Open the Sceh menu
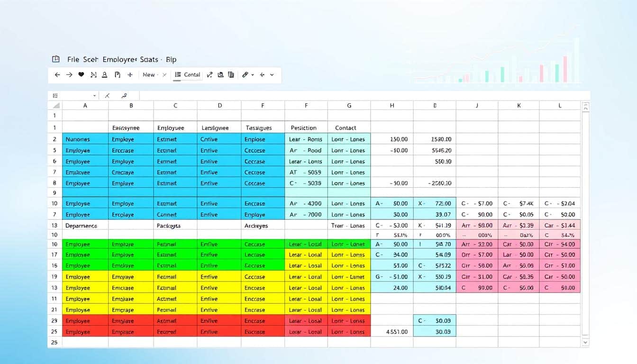Viewport: 637px width, 364px height. pos(90,60)
